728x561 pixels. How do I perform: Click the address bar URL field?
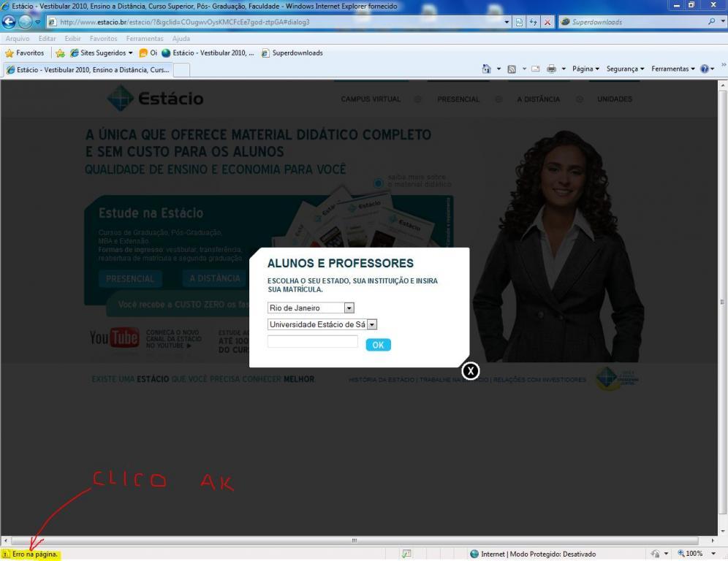[274, 22]
